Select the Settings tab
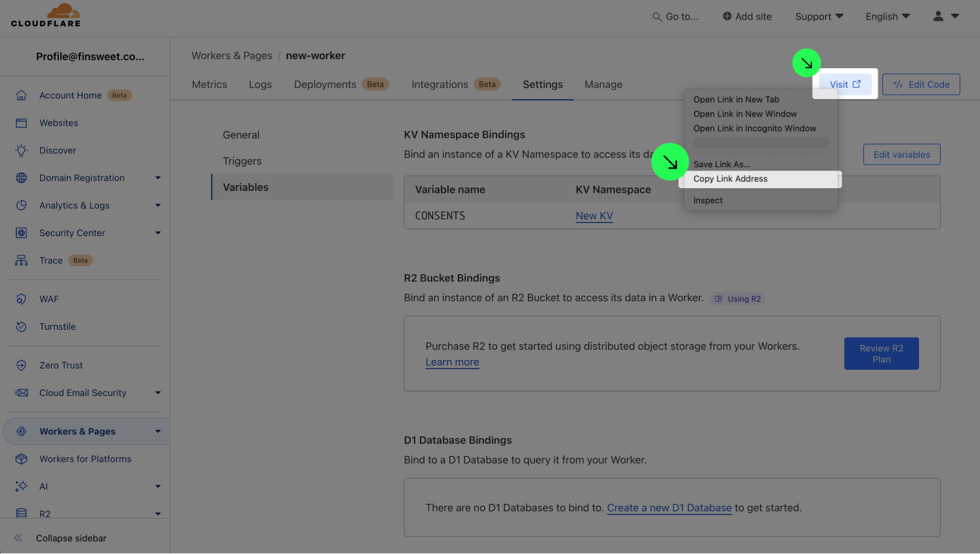The height and width of the screenshot is (554, 980). coord(542,85)
